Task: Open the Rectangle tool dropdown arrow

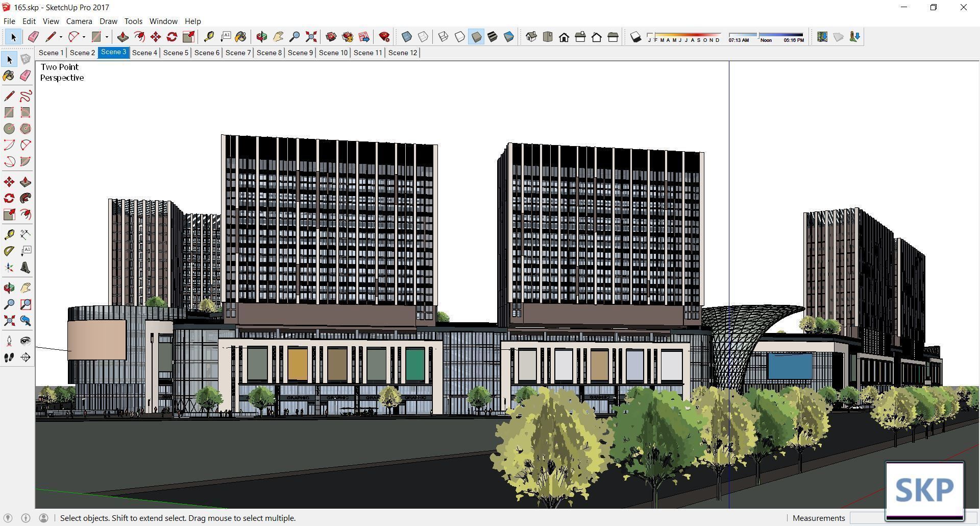Action: click(x=107, y=37)
